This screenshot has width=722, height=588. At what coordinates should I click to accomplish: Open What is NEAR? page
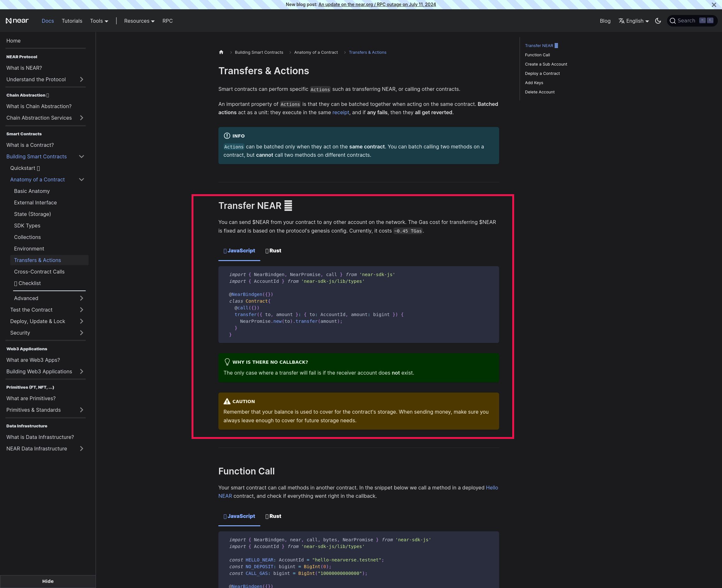pos(24,68)
